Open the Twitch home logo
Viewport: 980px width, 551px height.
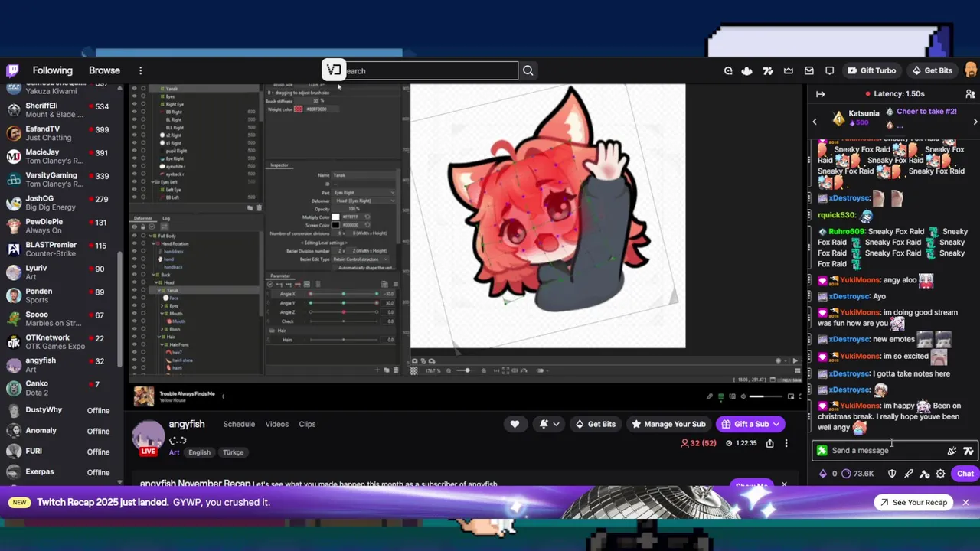[x=13, y=70]
